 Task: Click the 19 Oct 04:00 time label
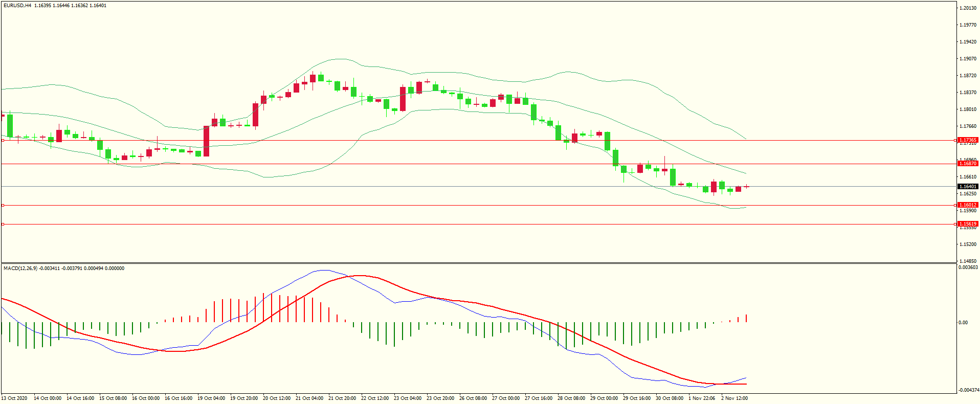coord(211,398)
